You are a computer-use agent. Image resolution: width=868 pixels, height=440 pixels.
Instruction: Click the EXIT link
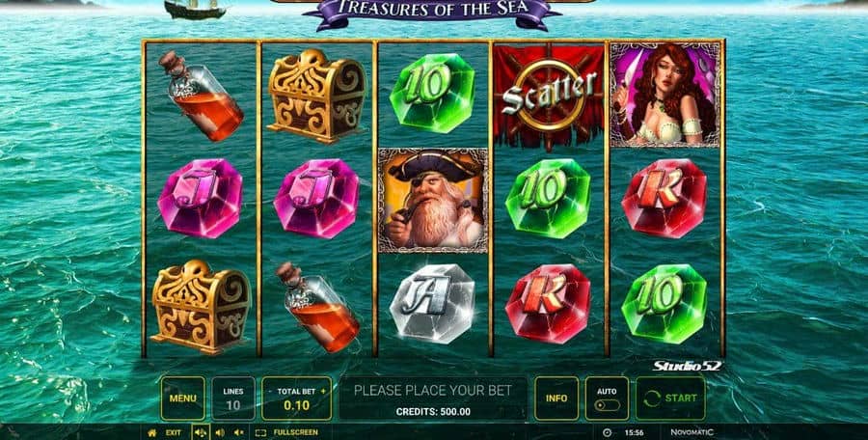pos(174,433)
